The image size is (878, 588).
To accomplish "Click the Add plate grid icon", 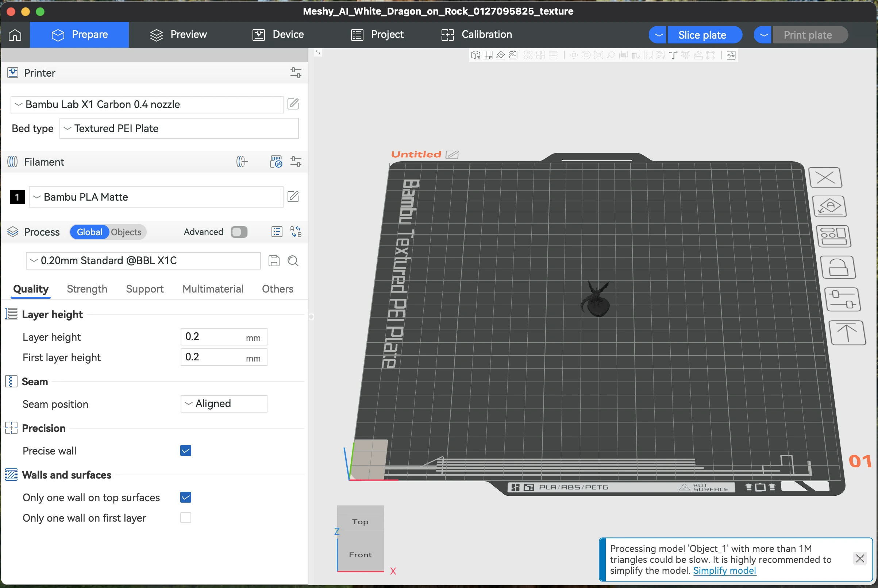I will (488, 55).
